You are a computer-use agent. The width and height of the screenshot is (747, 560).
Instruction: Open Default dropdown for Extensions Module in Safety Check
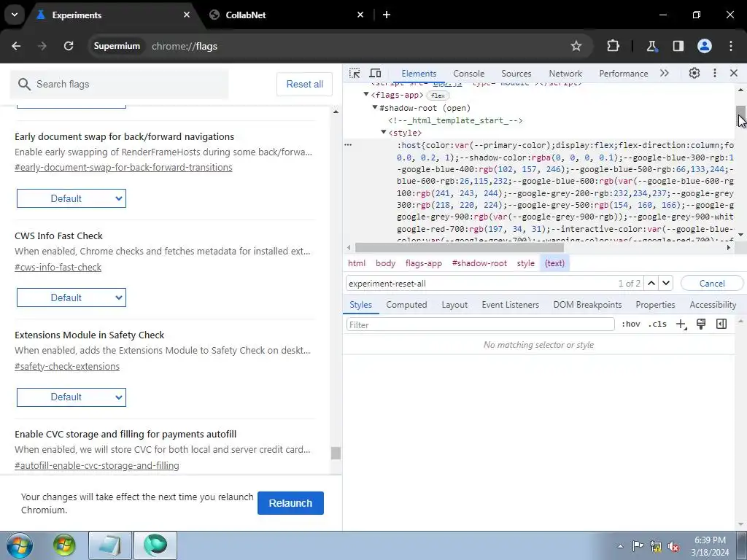71,397
